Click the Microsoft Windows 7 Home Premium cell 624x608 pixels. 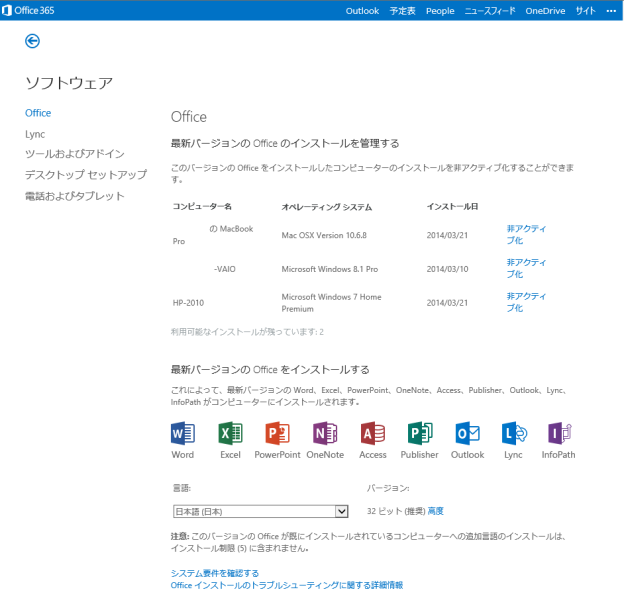332,303
